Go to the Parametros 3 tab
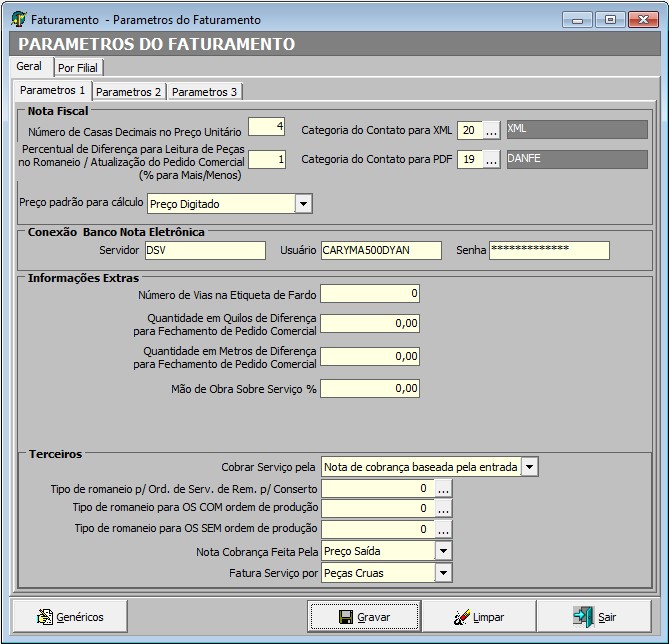 coord(205,92)
